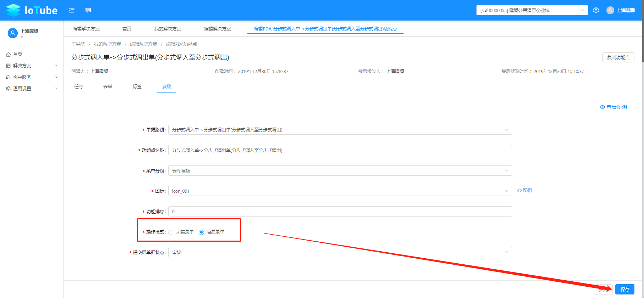Click into 功能排序 input field
The height and width of the screenshot is (298, 644).
pos(340,212)
